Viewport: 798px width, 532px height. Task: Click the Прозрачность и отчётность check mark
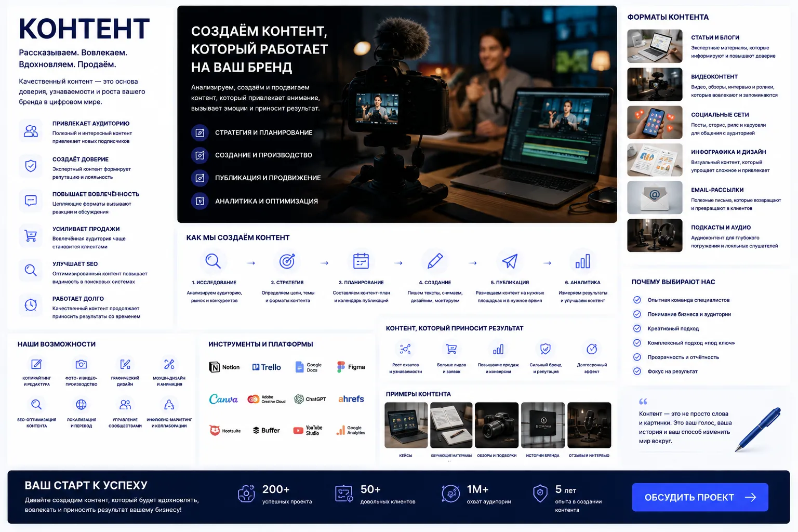click(x=637, y=357)
